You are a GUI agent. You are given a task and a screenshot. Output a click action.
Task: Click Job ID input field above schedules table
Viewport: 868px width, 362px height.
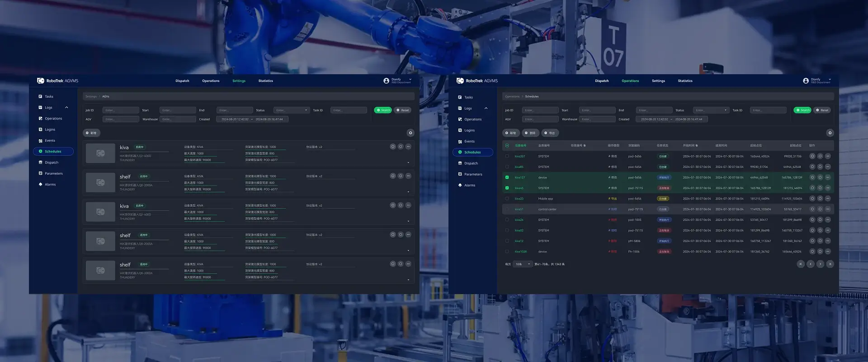pos(540,110)
